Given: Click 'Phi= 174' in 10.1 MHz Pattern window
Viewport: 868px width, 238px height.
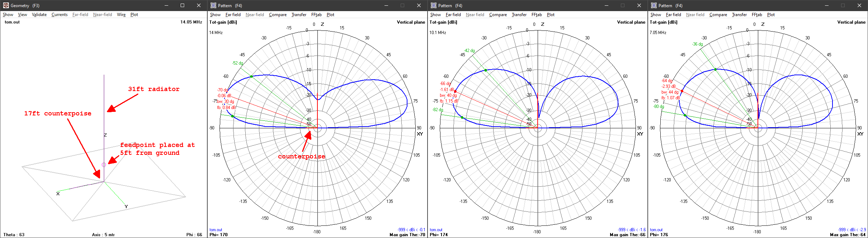Looking at the screenshot, I should point(439,235).
